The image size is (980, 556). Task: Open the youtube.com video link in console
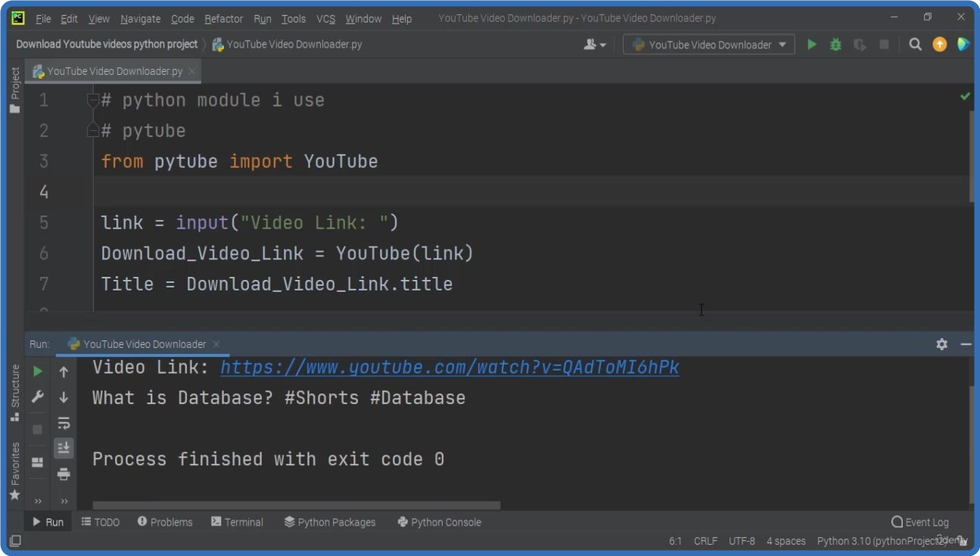point(450,368)
